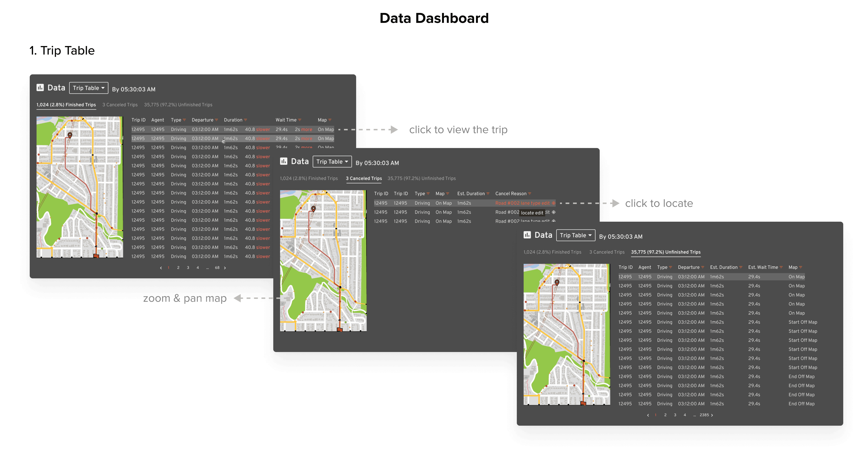868x454 pixels.
Task: Go to next page beside page 68
Action: click(x=225, y=268)
